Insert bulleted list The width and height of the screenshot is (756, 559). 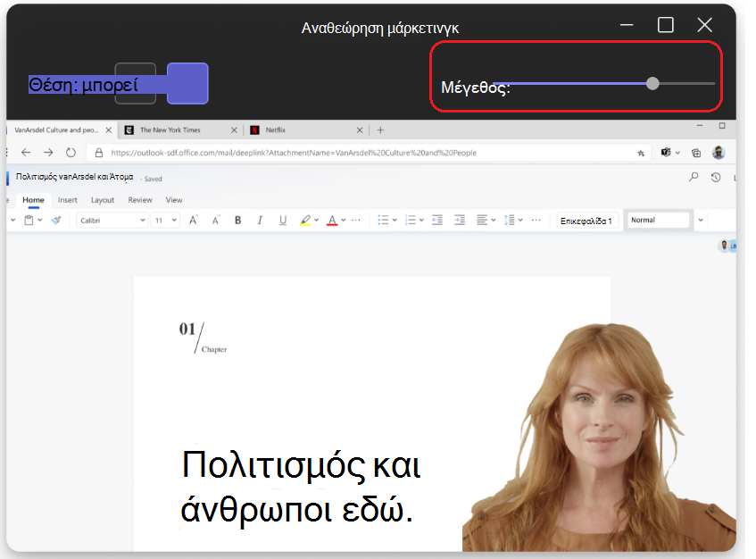383,220
